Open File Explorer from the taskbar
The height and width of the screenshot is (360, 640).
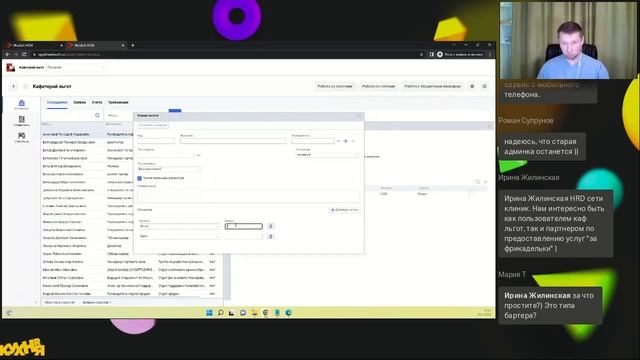click(254, 313)
